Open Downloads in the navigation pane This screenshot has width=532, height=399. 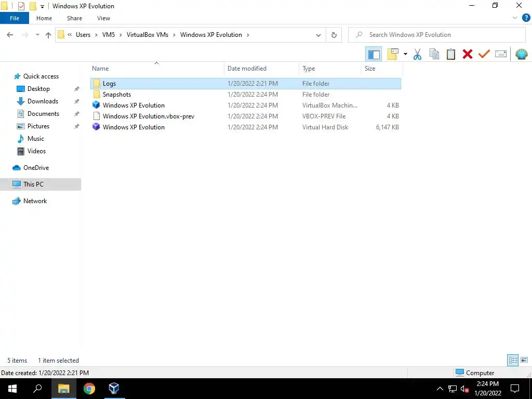(x=43, y=101)
